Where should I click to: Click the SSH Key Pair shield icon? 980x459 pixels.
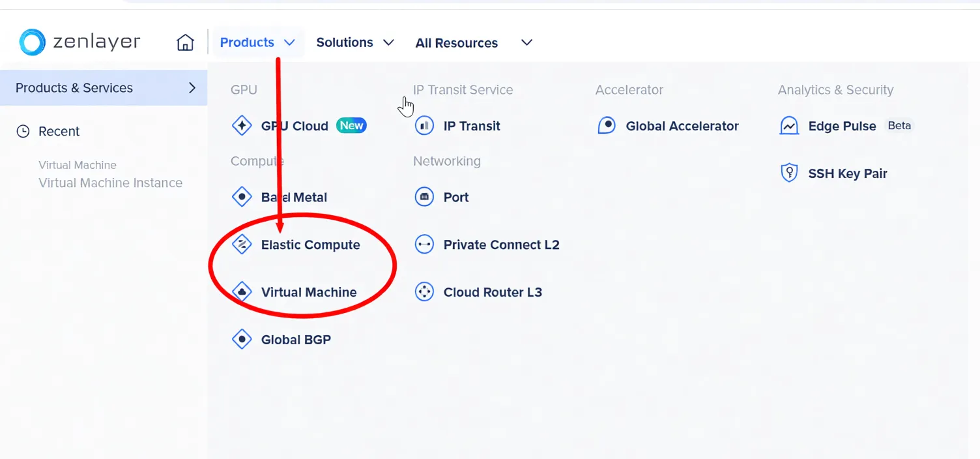pos(789,173)
